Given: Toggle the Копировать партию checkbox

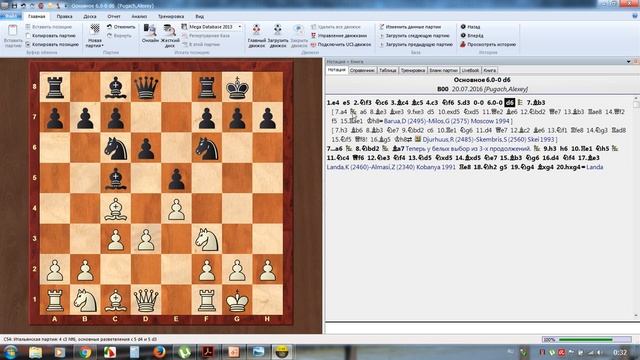Looking at the screenshot, I should [28, 36].
